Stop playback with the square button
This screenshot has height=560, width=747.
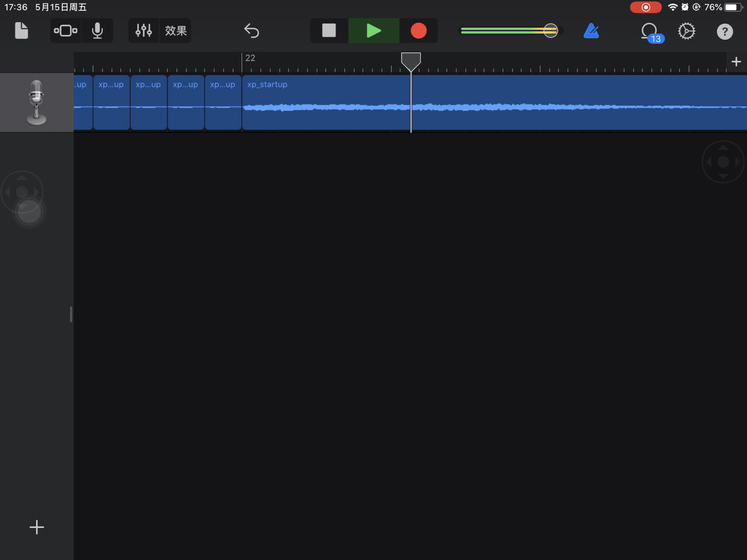(x=329, y=31)
